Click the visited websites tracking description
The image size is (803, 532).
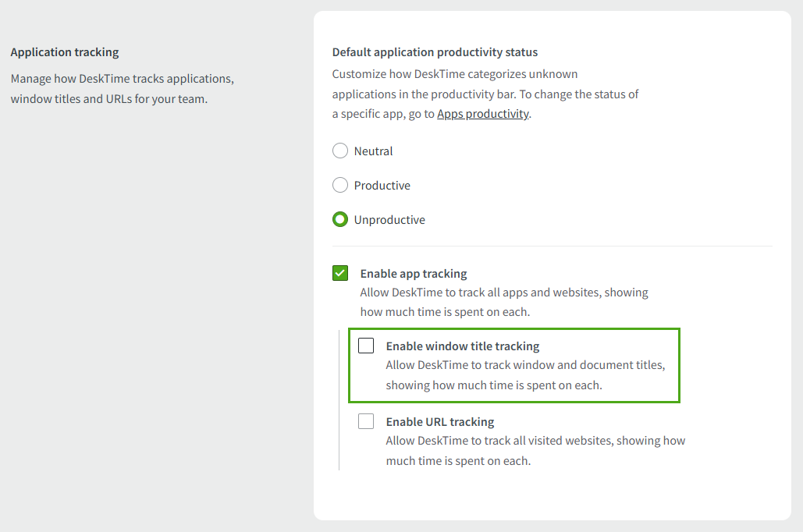click(535, 451)
